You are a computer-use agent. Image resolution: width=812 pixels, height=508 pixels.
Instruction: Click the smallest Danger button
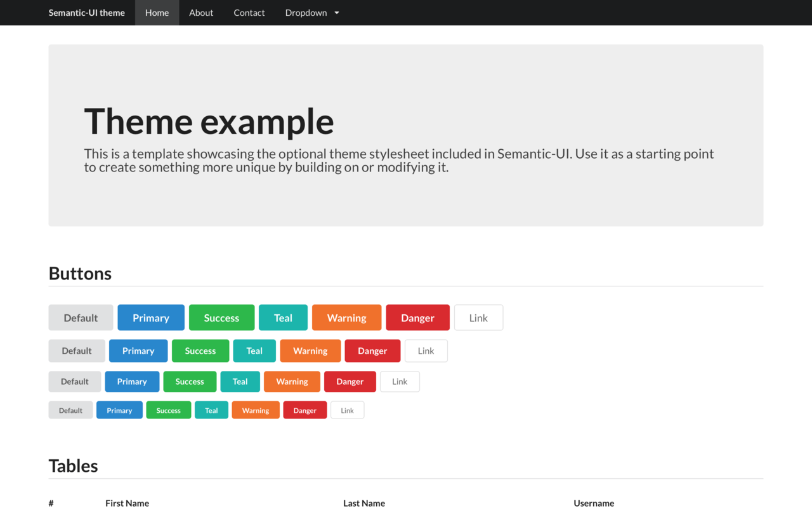coord(305,410)
